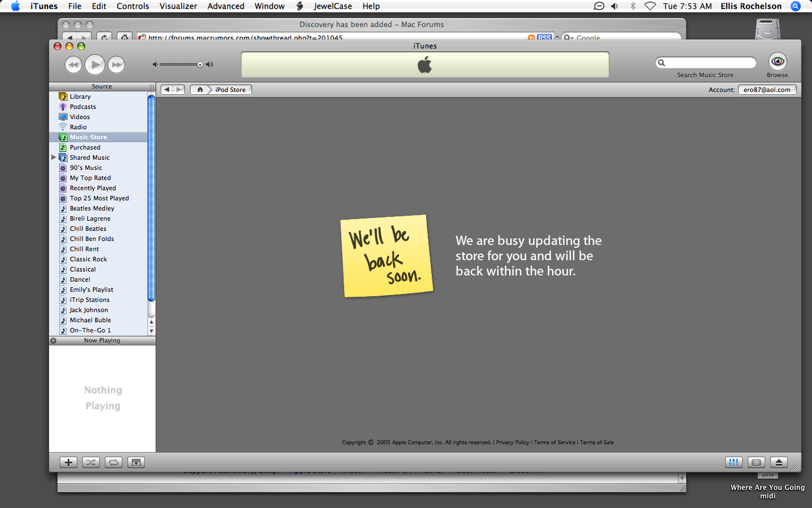812x508 pixels.
Task: Click the high volume speaker icon
Action: (210, 64)
